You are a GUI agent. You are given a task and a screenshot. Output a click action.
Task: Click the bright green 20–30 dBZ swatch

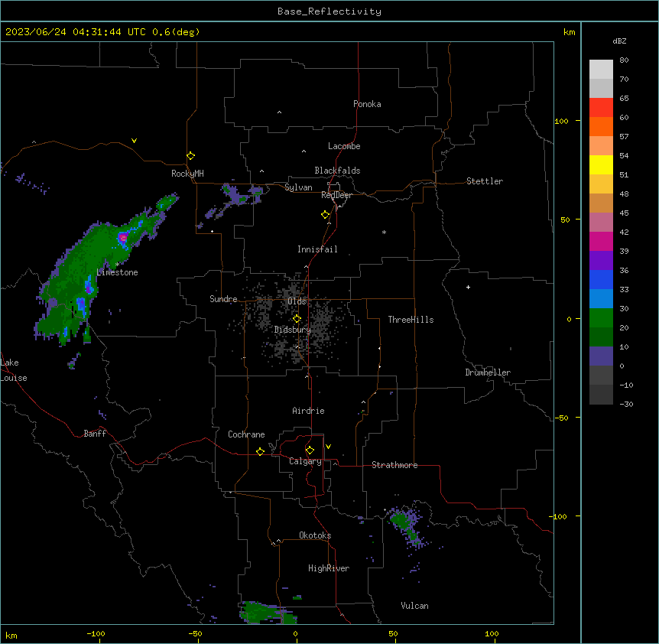point(601,318)
